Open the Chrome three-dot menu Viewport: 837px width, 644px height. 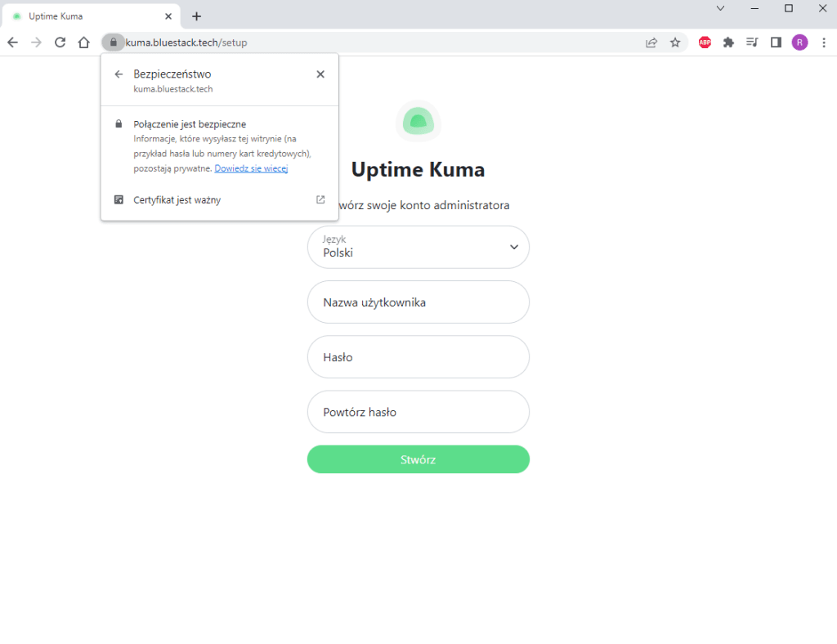[824, 42]
